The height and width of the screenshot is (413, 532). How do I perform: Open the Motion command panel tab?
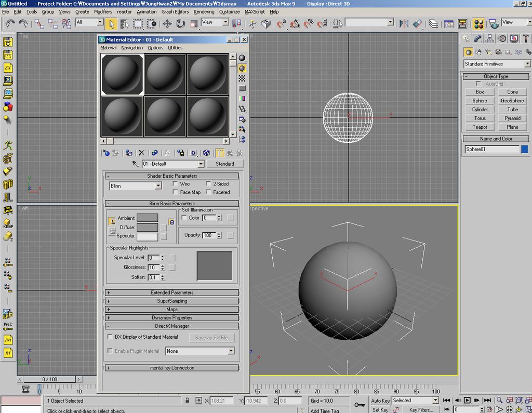(502, 38)
